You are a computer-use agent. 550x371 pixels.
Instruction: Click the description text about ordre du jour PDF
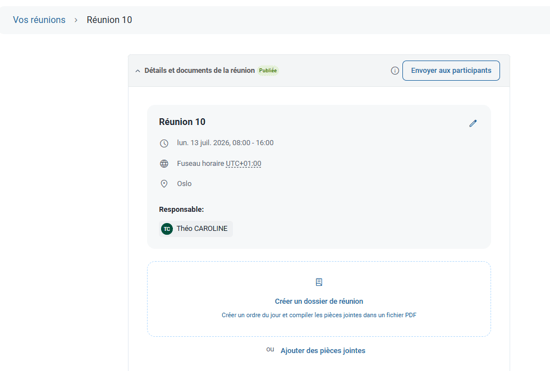(x=319, y=315)
